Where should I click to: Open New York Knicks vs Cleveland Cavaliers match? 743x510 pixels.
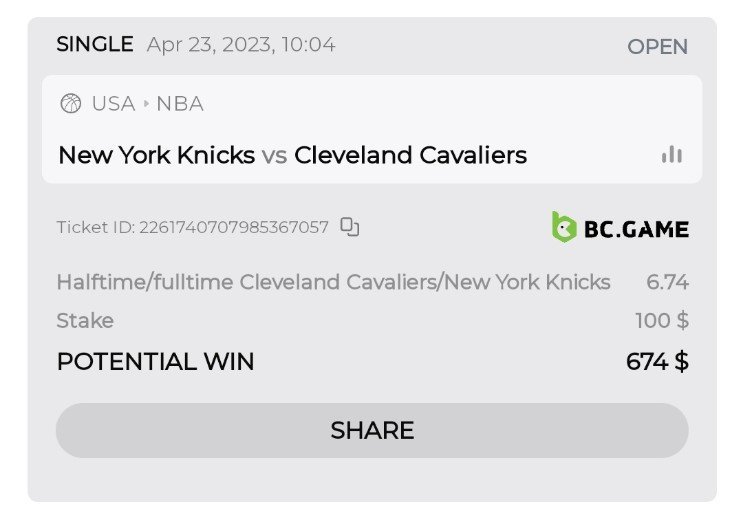coord(292,155)
